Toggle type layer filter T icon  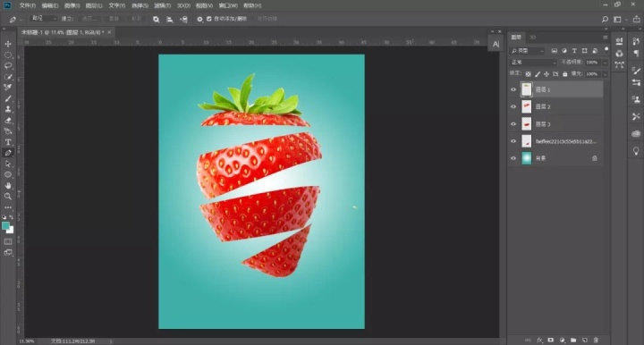tap(574, 51)
